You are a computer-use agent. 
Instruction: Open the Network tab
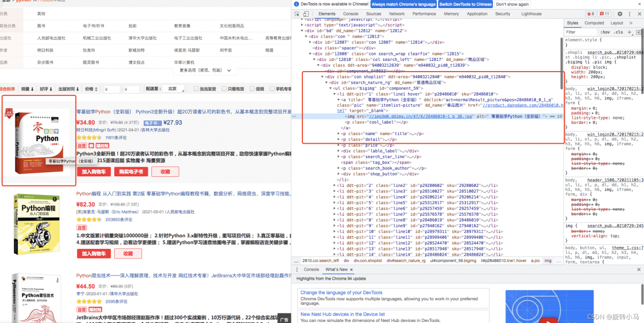tap(396, 14)
